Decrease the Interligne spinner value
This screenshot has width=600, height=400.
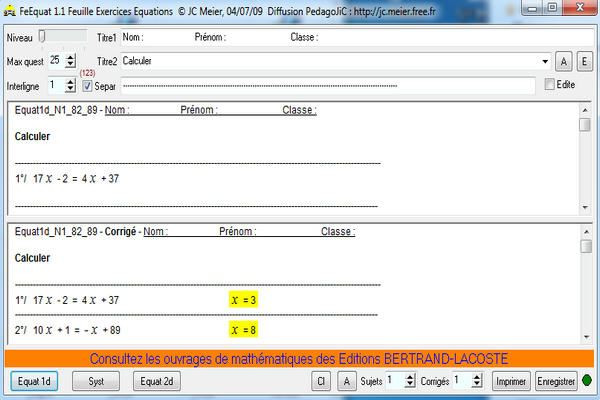tap(70, 90)
